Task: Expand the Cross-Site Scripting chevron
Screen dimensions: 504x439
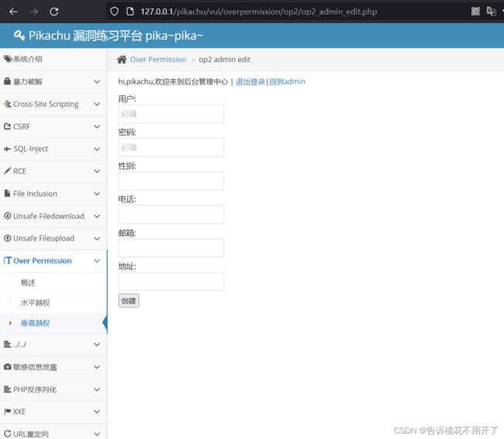Action: tap(97, 104)
